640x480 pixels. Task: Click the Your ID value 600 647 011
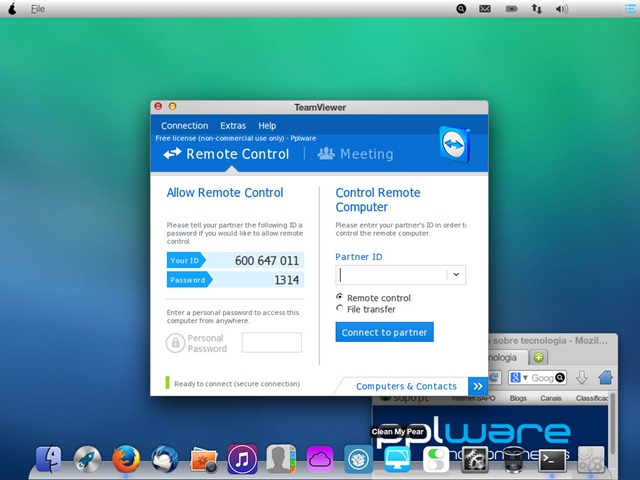pyautogui.click(x=267, y=260)
